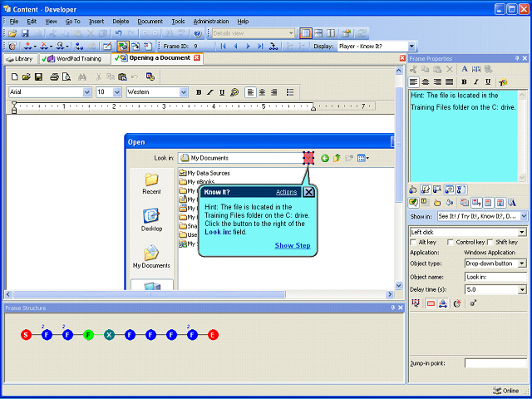
Task: Open the Left click action dropdown
Action: pos(522,233)
